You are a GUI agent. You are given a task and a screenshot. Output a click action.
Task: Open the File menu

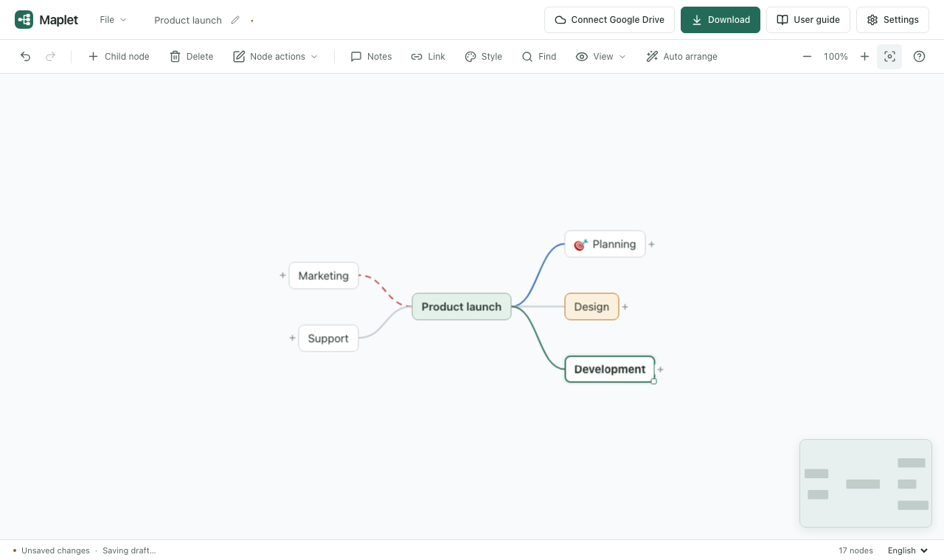click(114, 20)
